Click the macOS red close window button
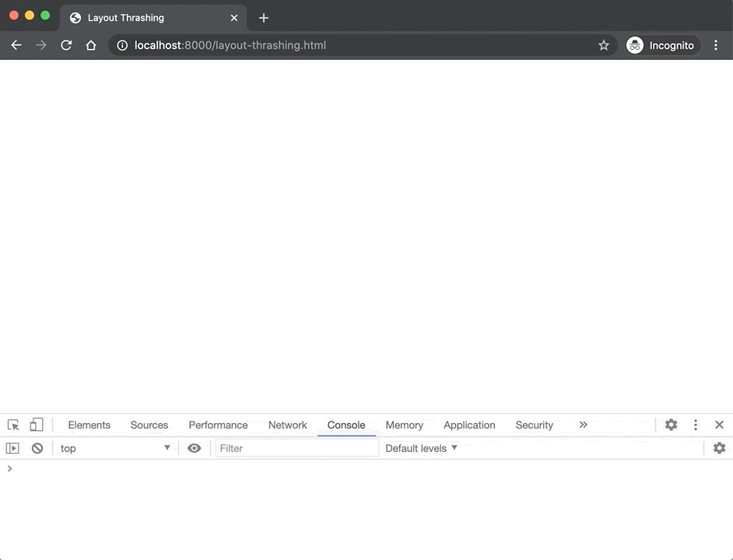Image resolution: width=733 pixels, height=560 pixels. (14, 16)
